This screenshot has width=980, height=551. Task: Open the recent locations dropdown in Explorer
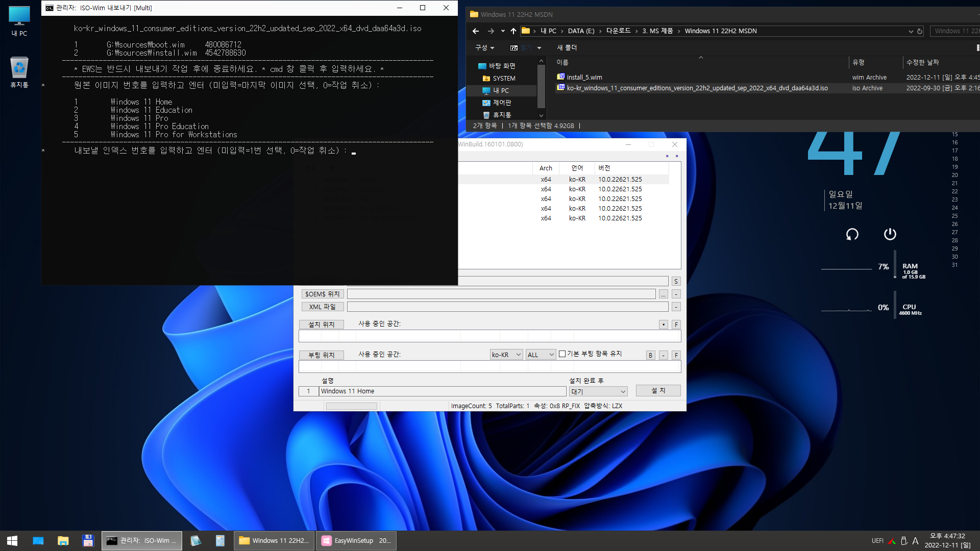pos(503,31)
